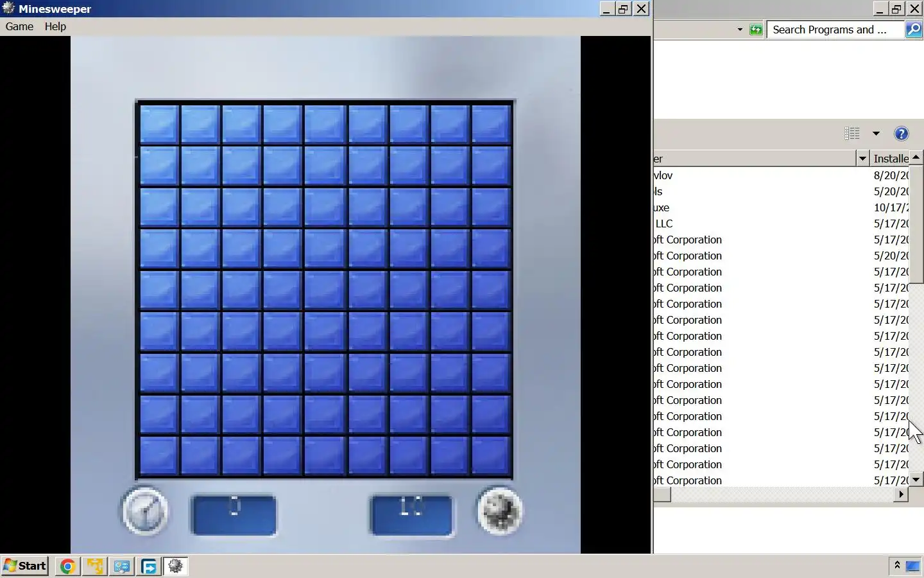Open the Help menu in Minesweeper
The image size is (924, 578).
pos(55,26)
